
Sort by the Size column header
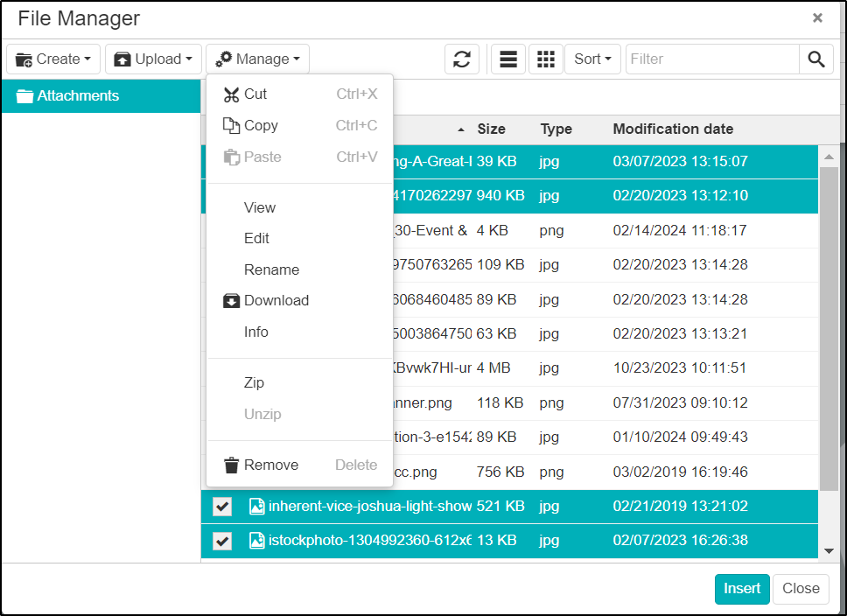(491, 129)
